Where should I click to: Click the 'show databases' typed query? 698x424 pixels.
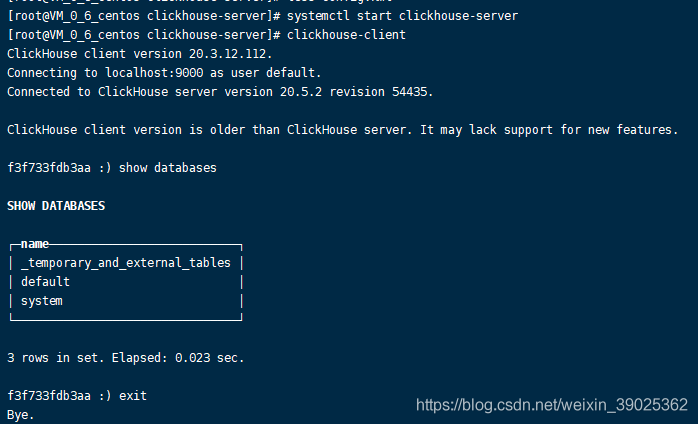[x=167, y=168]
